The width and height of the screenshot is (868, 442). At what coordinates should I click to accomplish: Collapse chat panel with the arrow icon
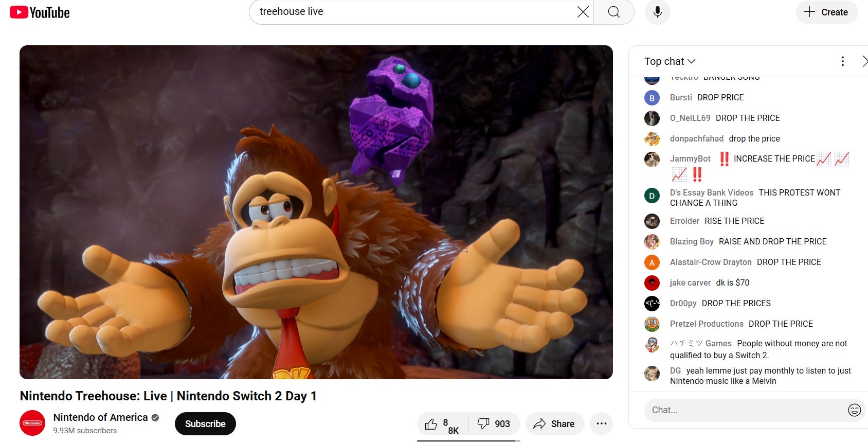tap(864, 61)
